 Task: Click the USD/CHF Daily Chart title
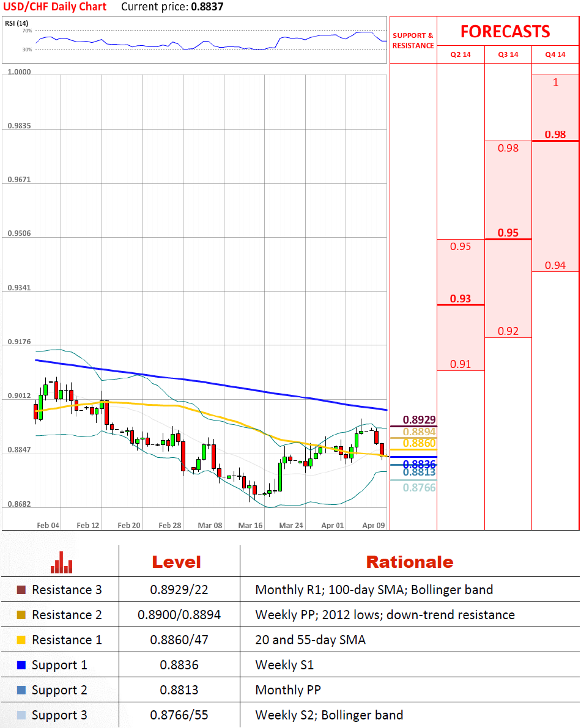[x=55, y=7]
